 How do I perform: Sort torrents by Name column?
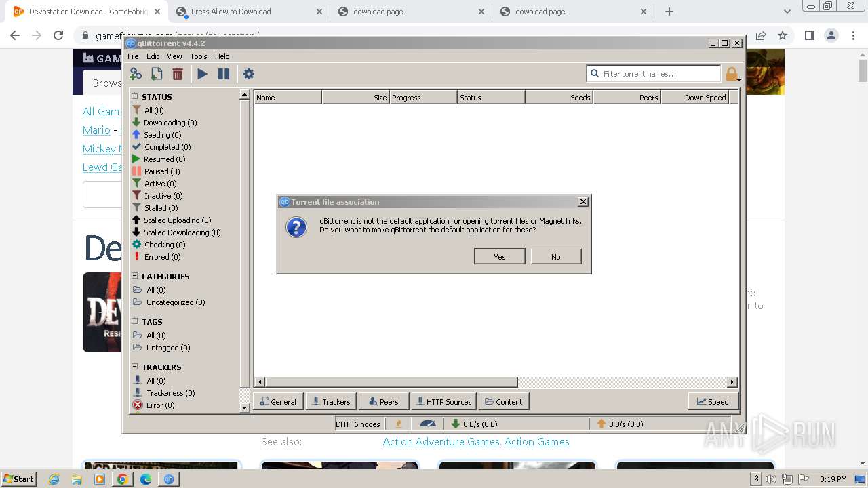(x=288, y=98)
